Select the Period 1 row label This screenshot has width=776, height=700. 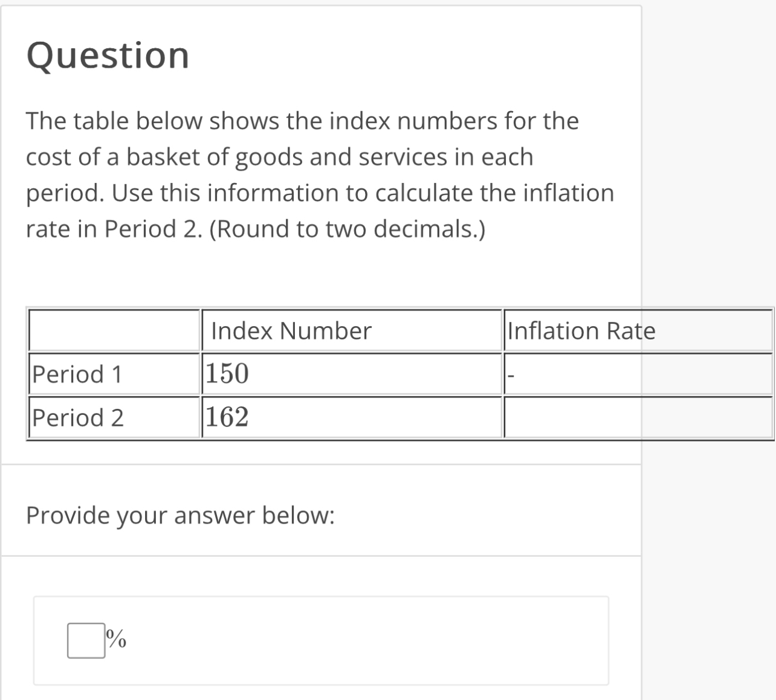point(77,374)
